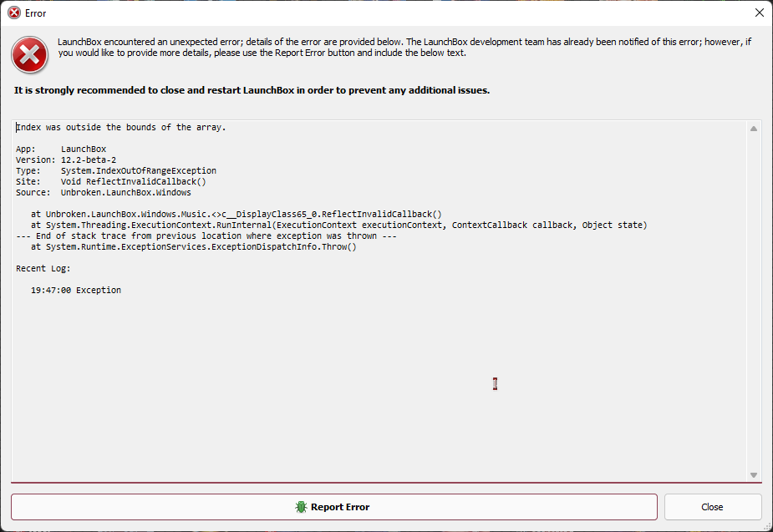Click the red error icon in title bar
This screenshot has height=532, width=773.
pos(14,13)
